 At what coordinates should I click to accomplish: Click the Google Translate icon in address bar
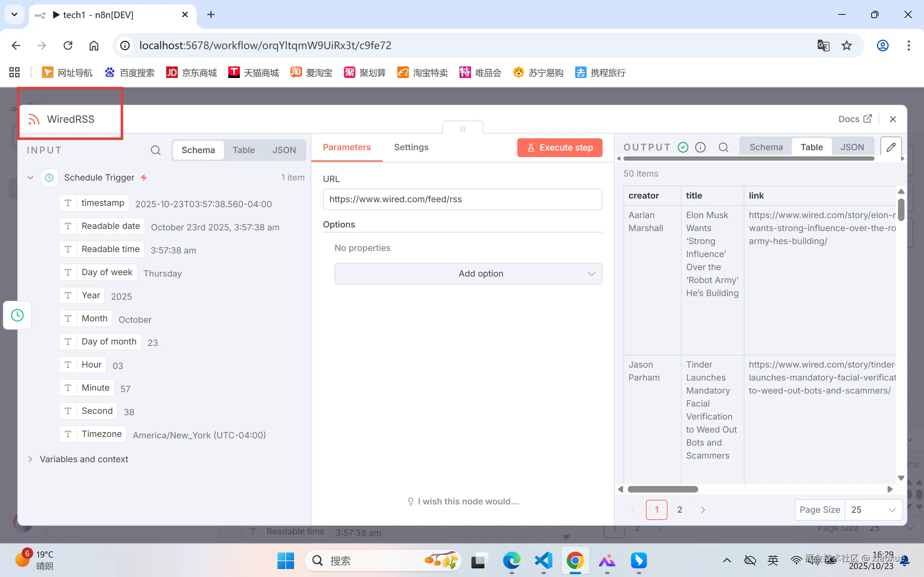click(x=823, y=45)
